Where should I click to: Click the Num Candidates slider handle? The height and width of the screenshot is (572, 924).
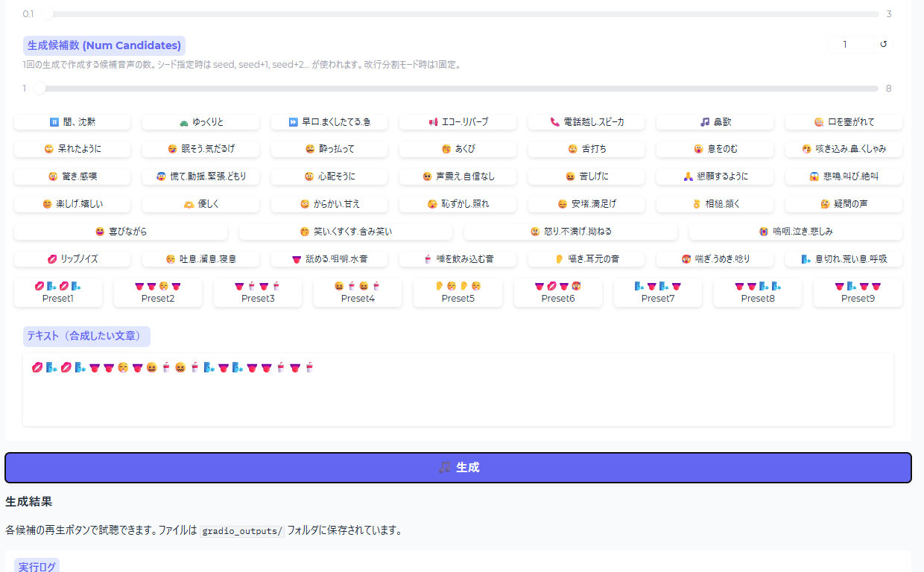pos(39,89)
